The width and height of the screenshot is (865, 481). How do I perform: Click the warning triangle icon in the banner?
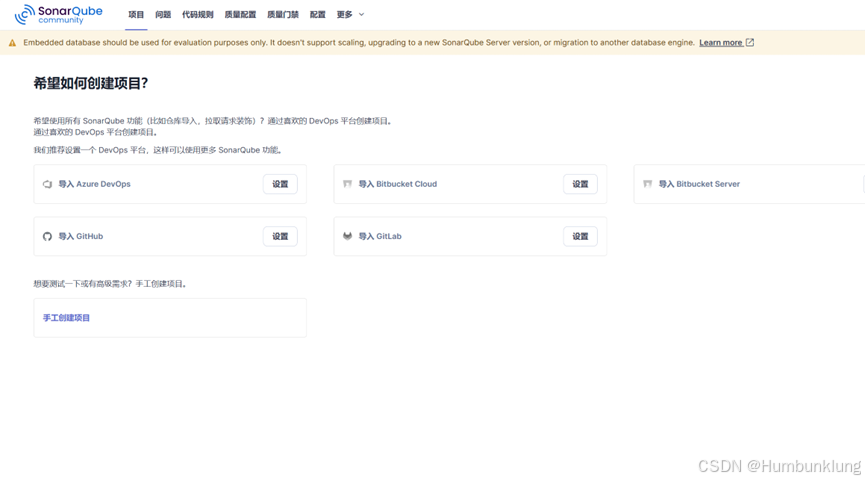(x=12, y=43)
